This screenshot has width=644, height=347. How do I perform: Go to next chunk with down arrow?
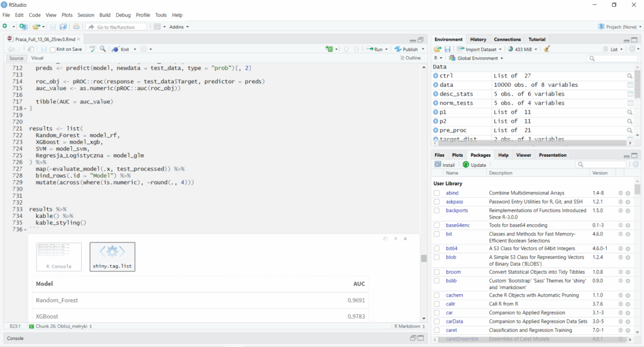pyautogui.click(x=357, y=49)
